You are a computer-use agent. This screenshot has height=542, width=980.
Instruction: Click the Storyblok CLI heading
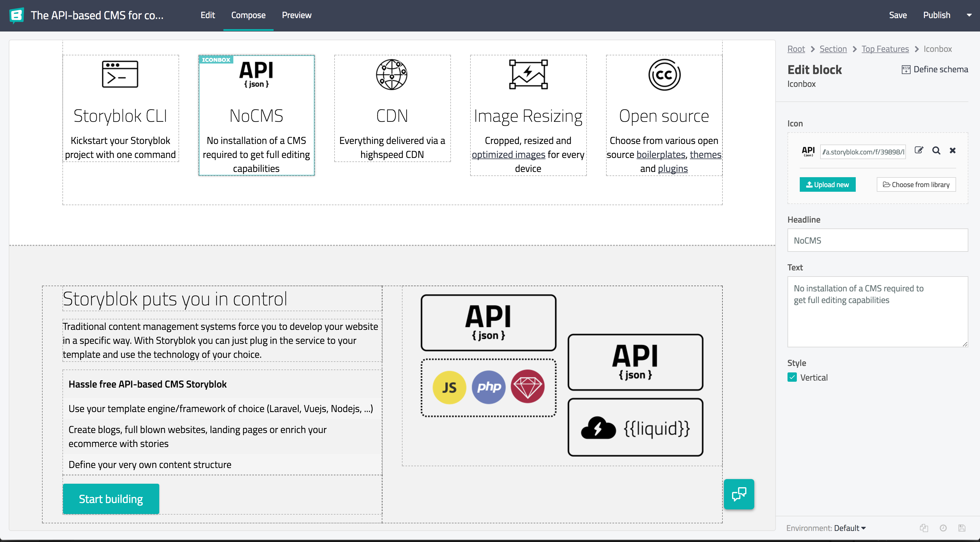(120, 116)
